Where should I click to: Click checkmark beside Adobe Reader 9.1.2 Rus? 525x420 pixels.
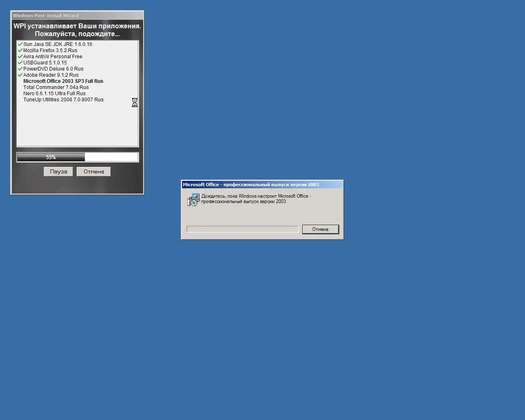coord(20,75)
